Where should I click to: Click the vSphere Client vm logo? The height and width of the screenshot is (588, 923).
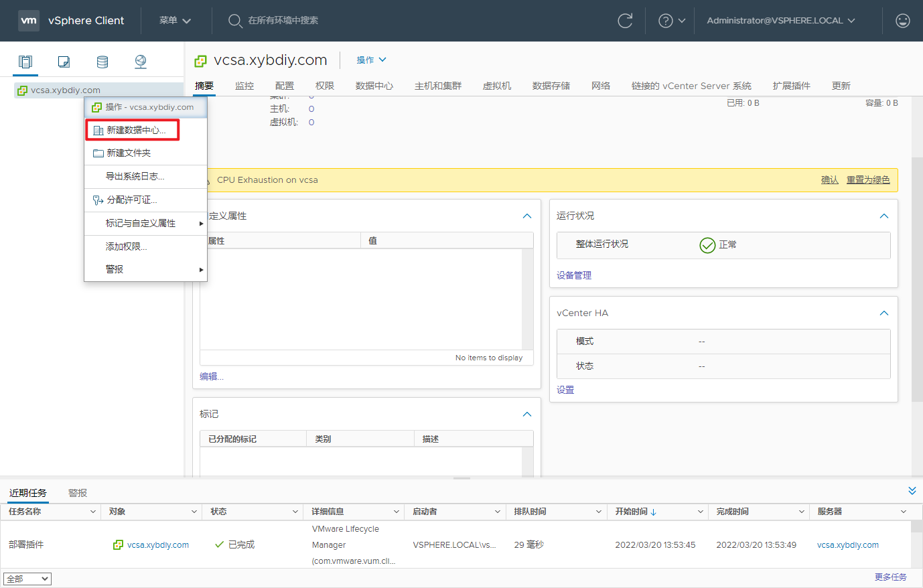29,20
